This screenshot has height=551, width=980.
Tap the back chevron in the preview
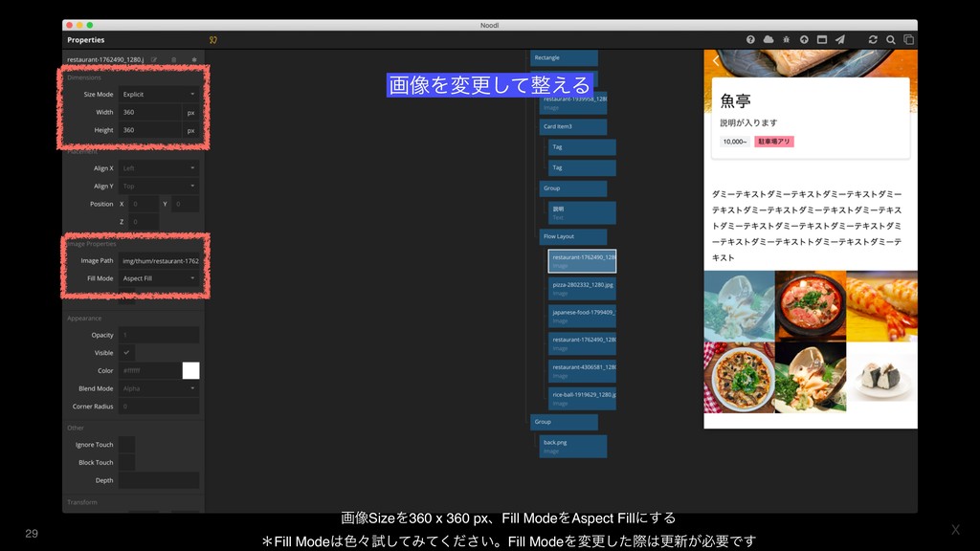tap(716, 61)
